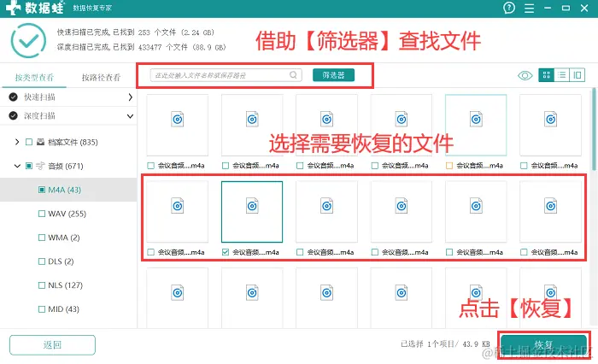Select the 深度扫描 label

39,115
